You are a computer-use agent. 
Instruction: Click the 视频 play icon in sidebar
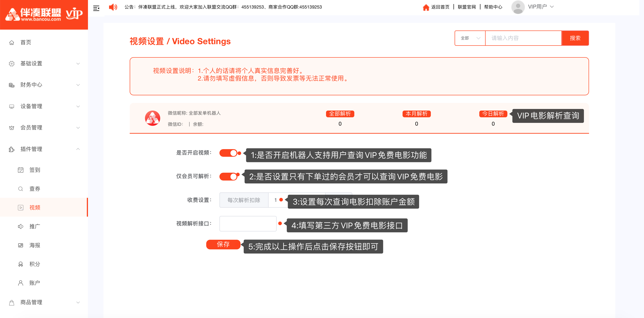point(21,208)
